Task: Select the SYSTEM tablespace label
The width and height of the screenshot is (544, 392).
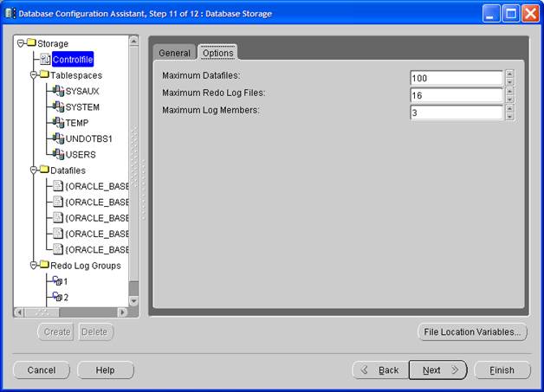Action: tap(82, 107)
